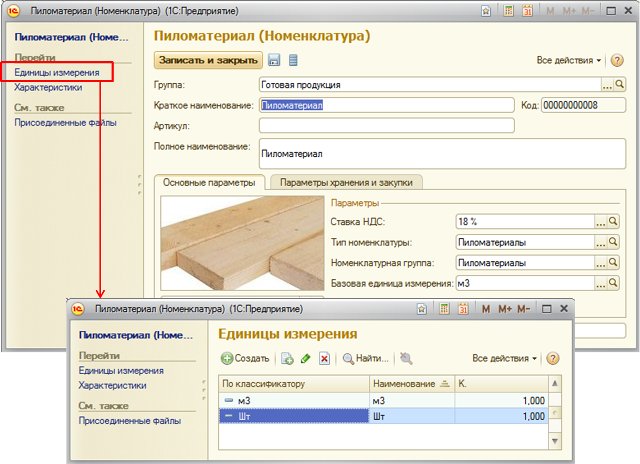Screen dimensions: 640x464
Task: Open Единицы измерения link in main window sidebar
Action: pos(57,73)
